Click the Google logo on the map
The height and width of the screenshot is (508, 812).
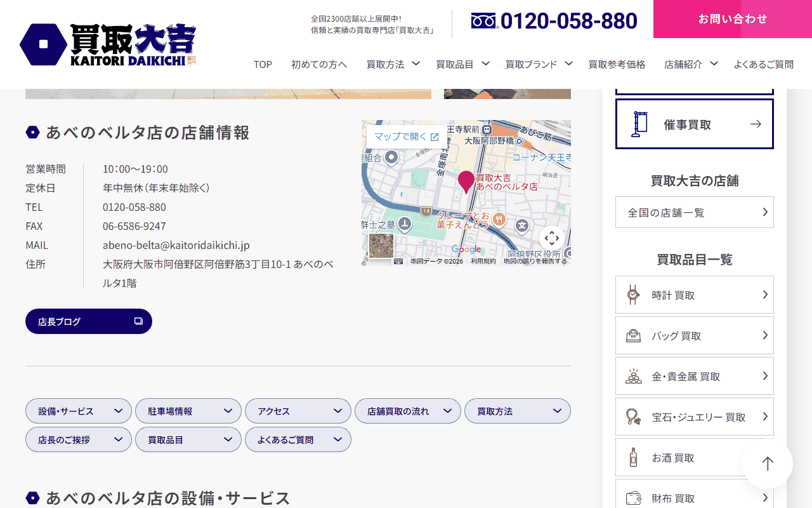[x=466, y=250]
